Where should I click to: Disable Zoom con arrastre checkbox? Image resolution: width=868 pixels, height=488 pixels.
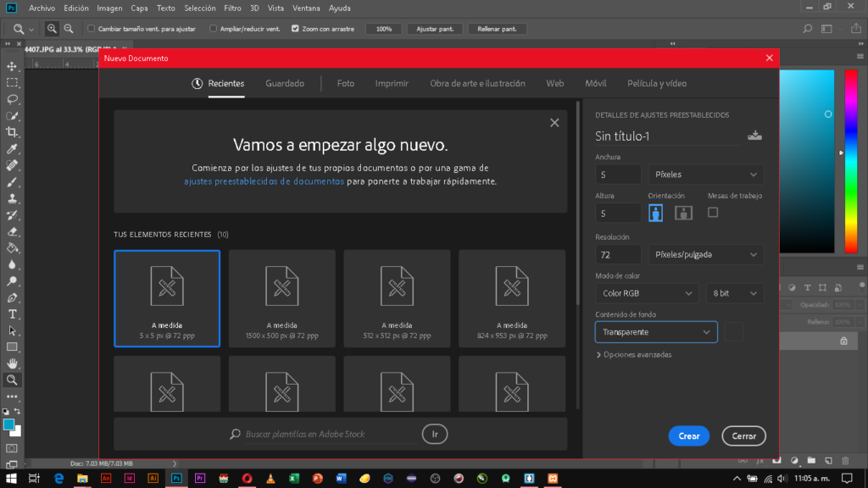295,29
